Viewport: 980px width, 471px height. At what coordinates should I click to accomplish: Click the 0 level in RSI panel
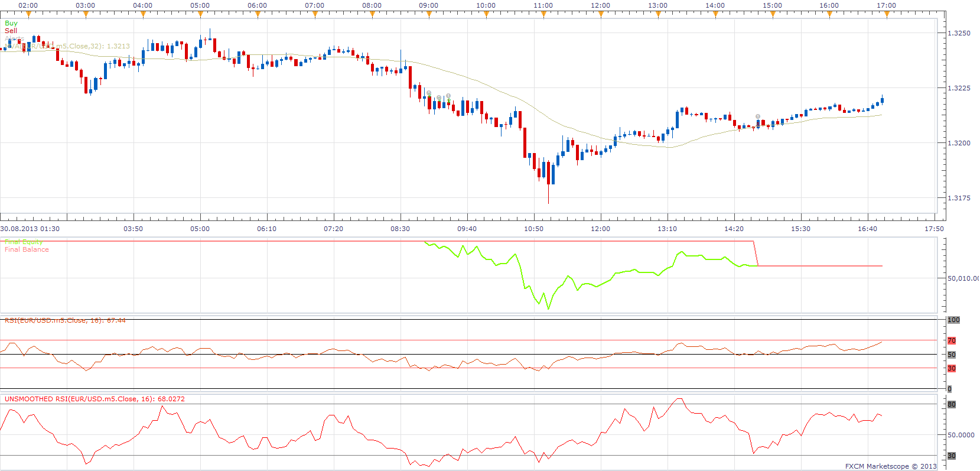pyautogui.click(x=949, y=389)
